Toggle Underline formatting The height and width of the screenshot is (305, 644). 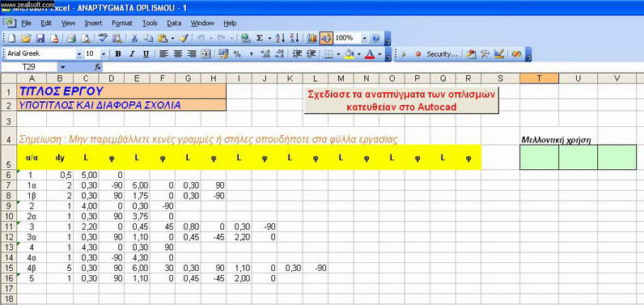[x=146, y=53]
